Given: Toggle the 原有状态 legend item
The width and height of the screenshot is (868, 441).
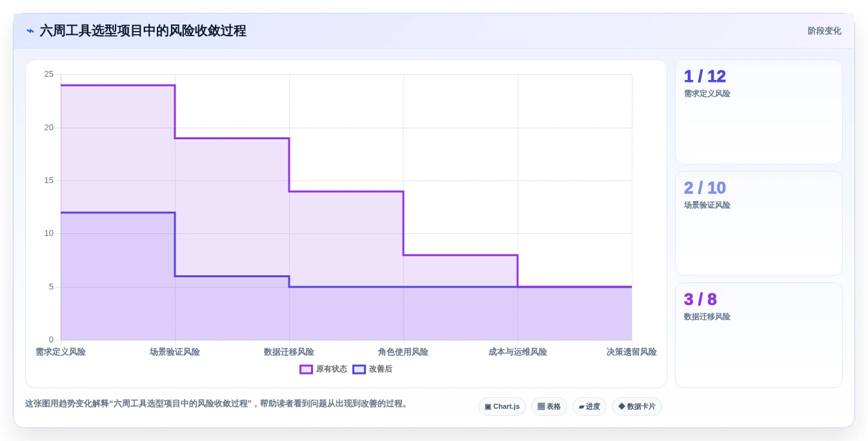Looking at the screenshot, I should (323, 369).
